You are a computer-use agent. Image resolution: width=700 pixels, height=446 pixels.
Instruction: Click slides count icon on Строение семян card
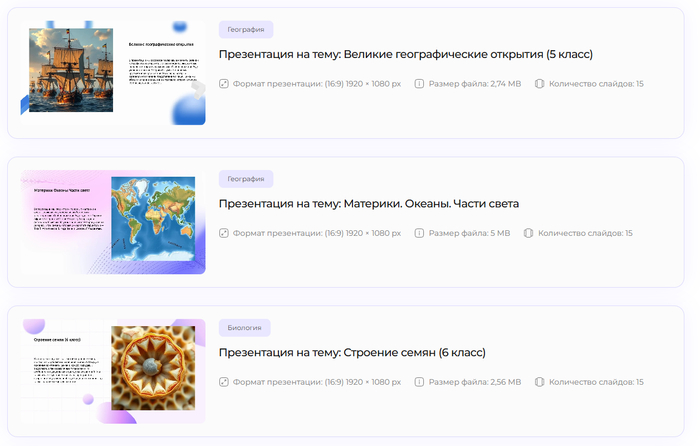[x=539, y=382]
